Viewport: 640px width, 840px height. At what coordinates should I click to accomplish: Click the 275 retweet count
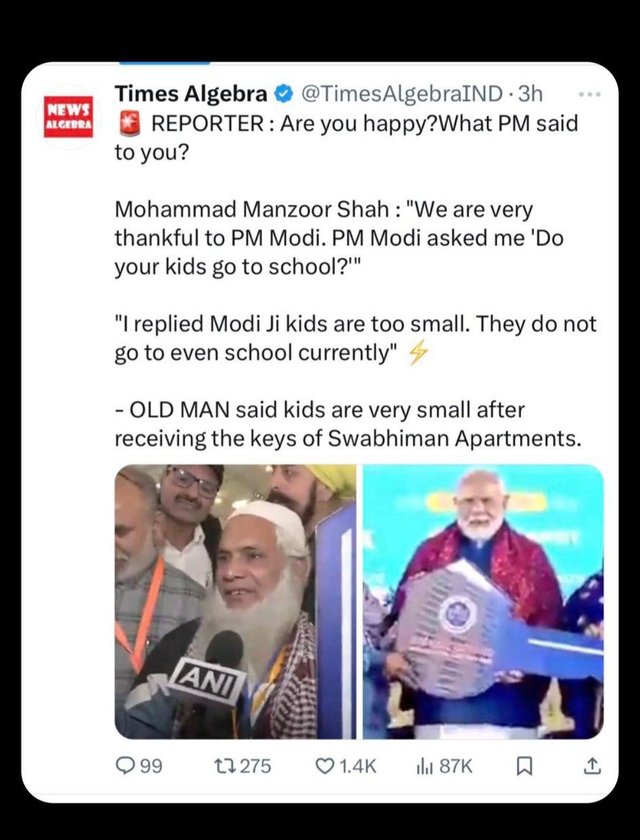[255, 766]
